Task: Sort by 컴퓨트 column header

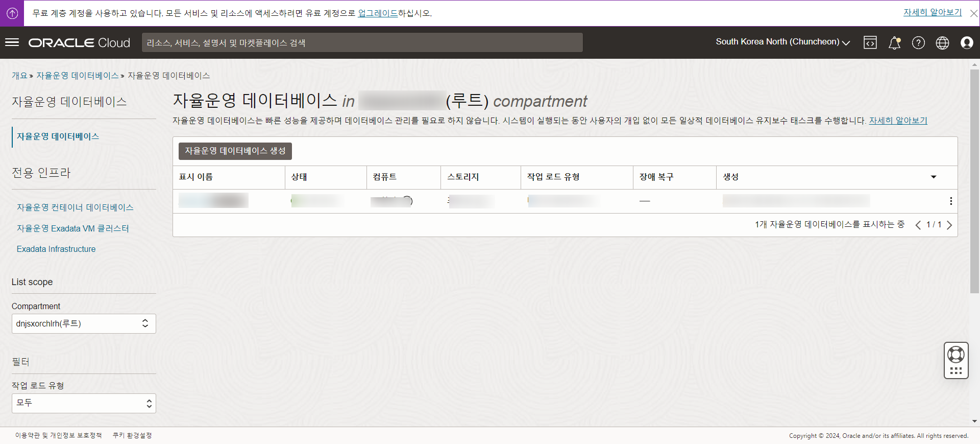Action: (385, 177)
